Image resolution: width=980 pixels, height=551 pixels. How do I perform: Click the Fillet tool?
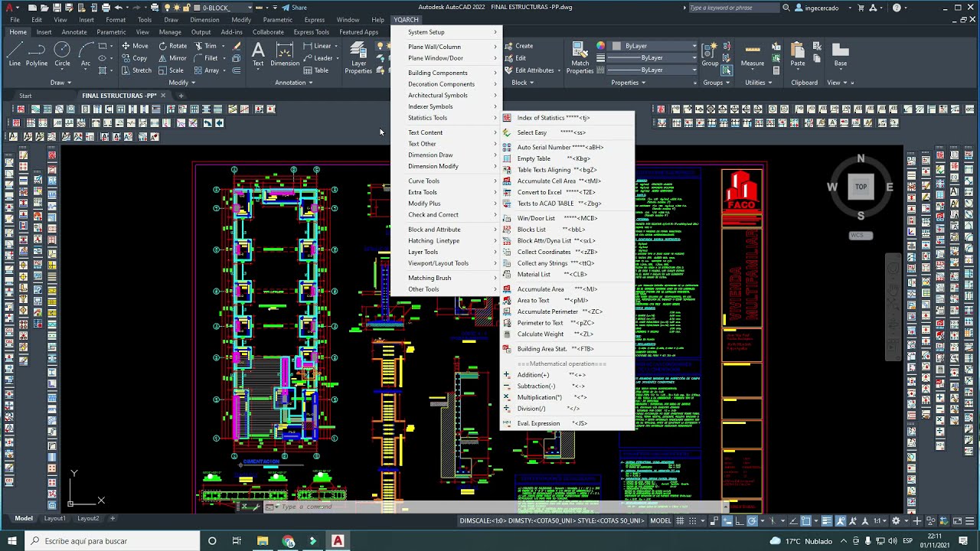pos(206,58)
